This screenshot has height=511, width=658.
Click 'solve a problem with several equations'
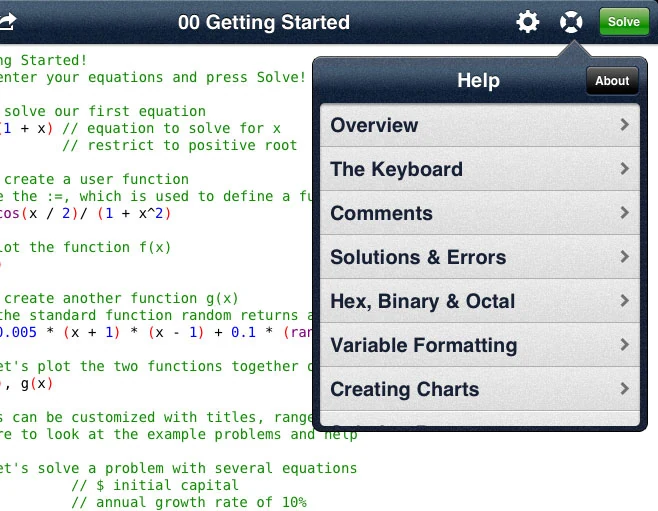197,468
